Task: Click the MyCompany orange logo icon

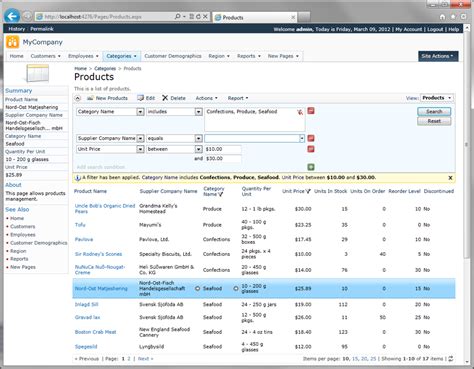Action: [13, 42]
